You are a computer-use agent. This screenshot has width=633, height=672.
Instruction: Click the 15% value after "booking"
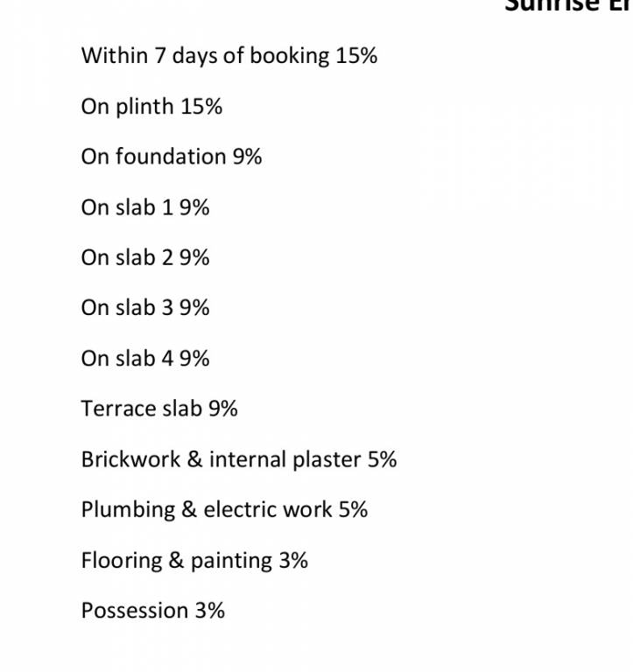tap(356, 56)
